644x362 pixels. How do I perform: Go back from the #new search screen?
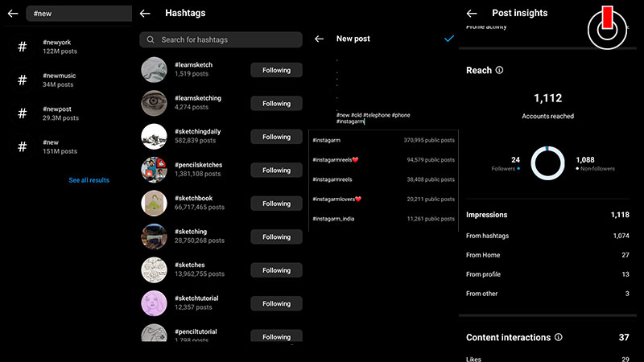[x=13, y=14]
